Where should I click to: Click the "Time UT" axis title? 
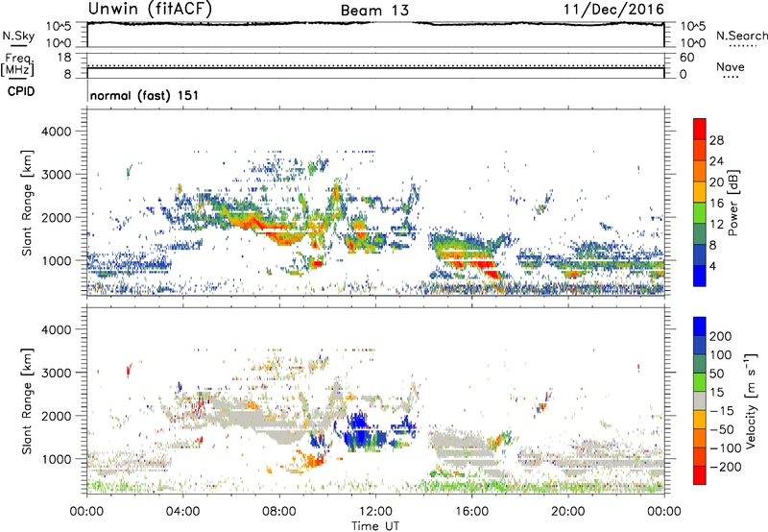(375, 526)
